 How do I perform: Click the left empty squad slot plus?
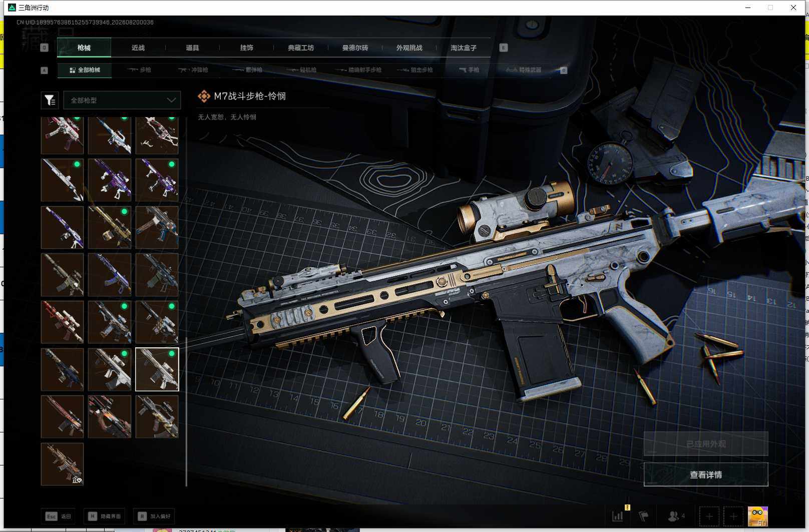point(709,516)
